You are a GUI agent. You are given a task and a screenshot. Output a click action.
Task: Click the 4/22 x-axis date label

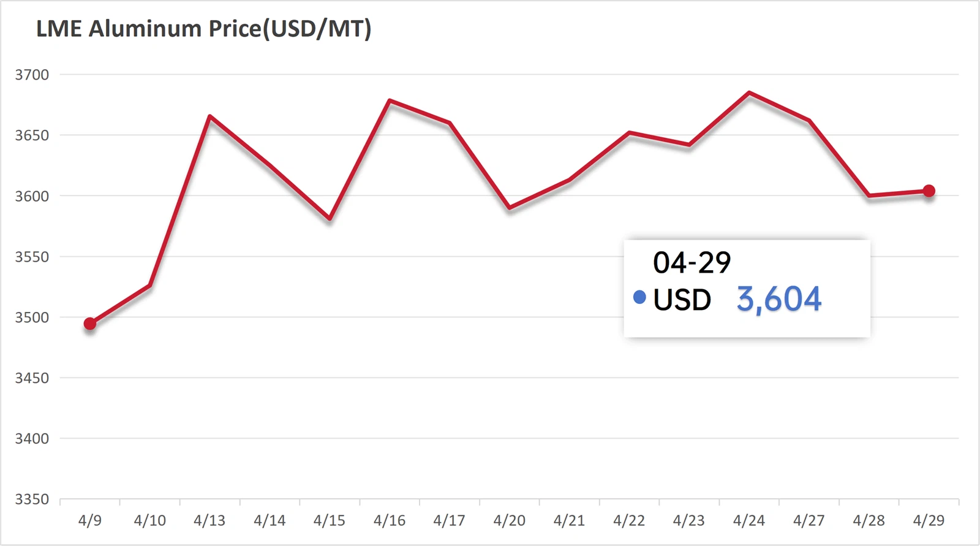tap(629, 521)
